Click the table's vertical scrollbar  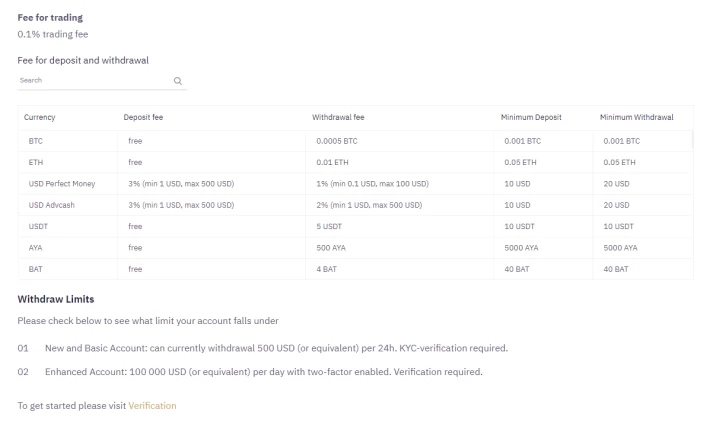(692, 140)
